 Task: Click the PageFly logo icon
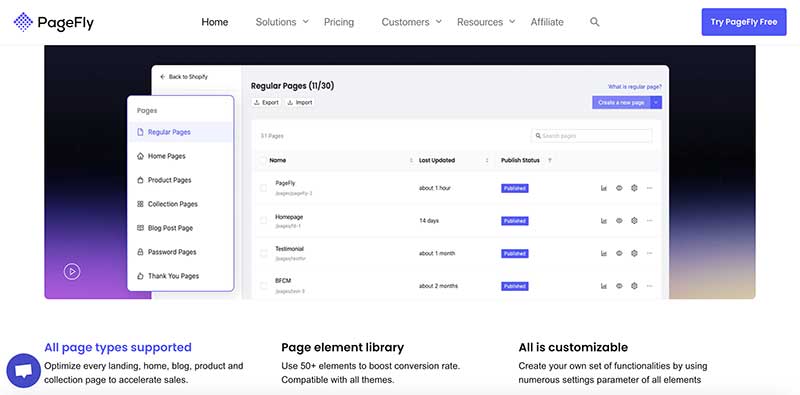(x=23, y=22)
